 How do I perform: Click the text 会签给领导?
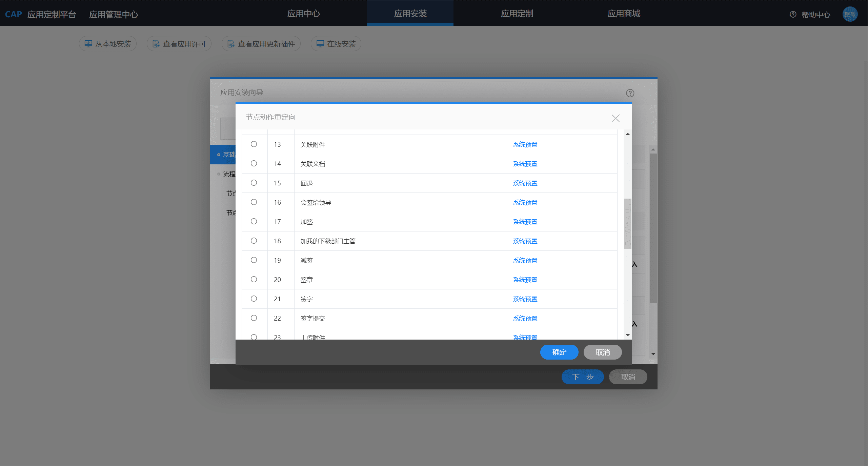tap(316, 202)
